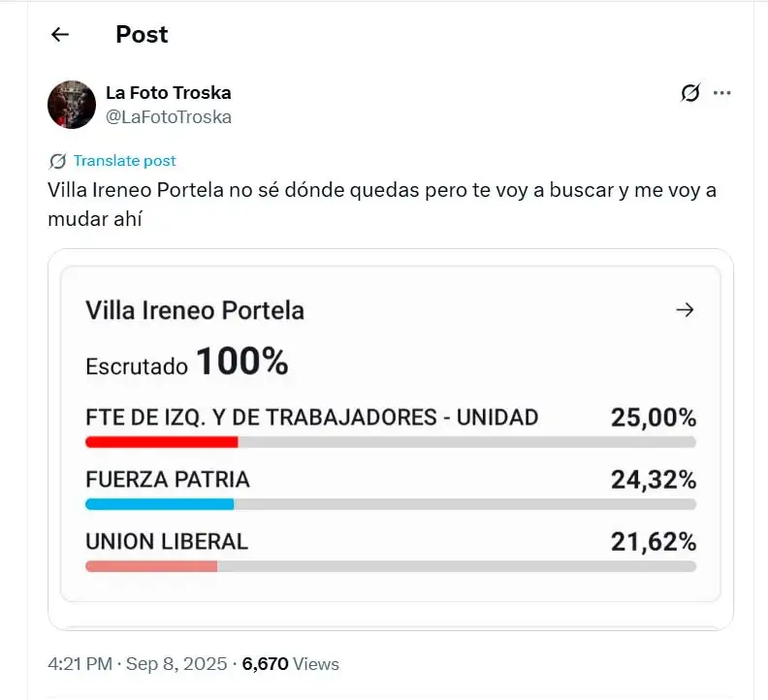768x700 pixels.
Task: Click the translate icon next to Translate post
Action: 57,161
